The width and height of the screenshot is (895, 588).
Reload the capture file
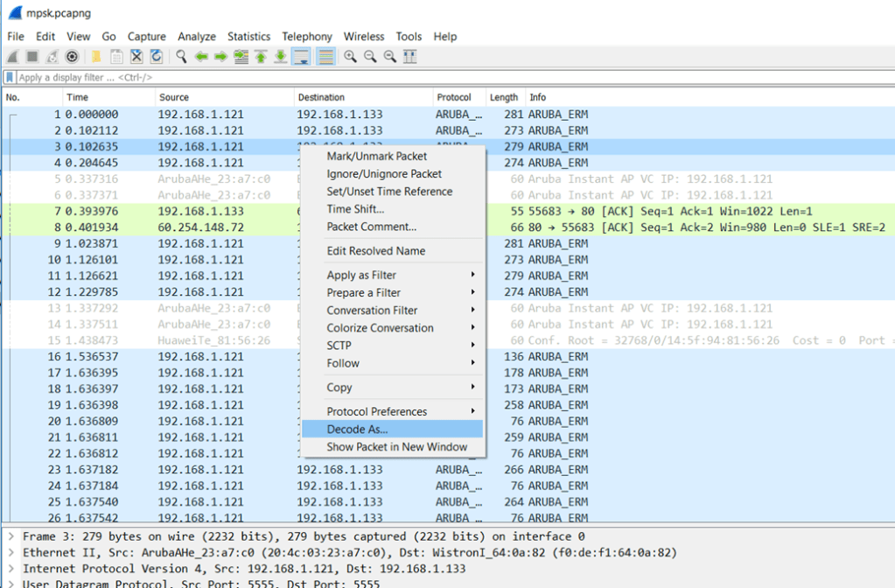[x=157, y=56]
